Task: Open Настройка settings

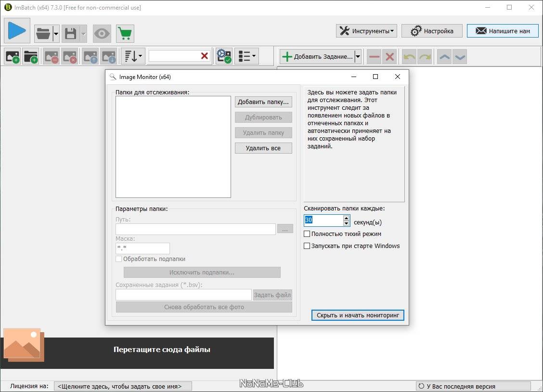Action: [432, 31]
